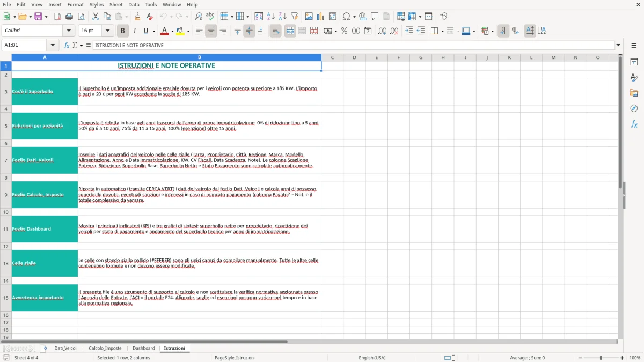644x362 pixels.
Task: Click the Spelling check icon
Action: click(x=210, y=17)
